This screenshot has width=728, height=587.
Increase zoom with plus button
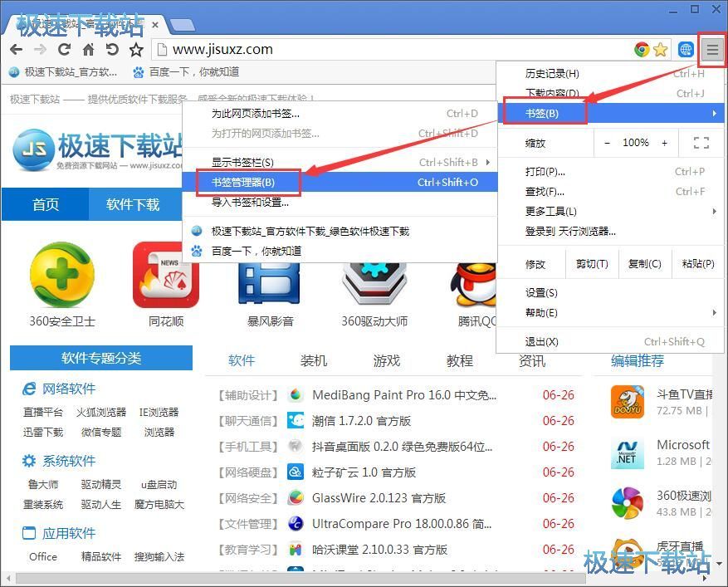(664, 143)
